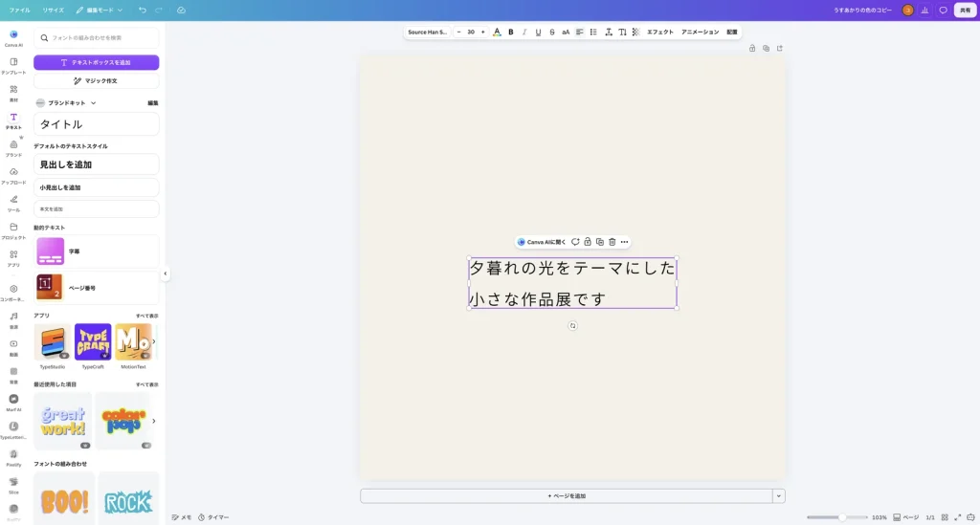The height and width of the screenshot is (525, 980).
Task: Open the Brand (ブランド) sidebar tab
Action: 13,148
